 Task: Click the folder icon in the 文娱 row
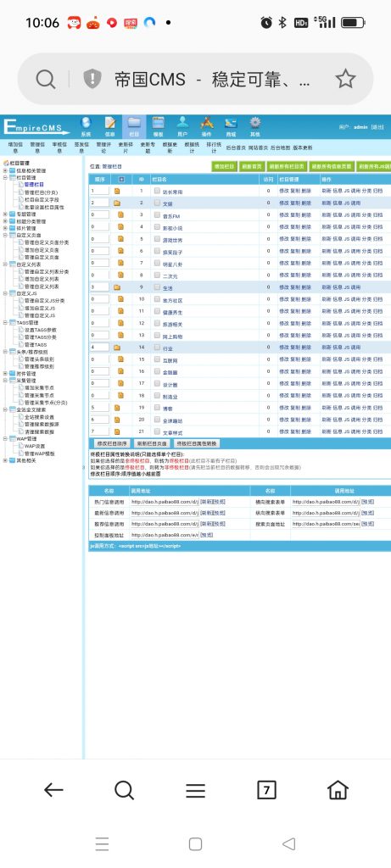[117, 203]
